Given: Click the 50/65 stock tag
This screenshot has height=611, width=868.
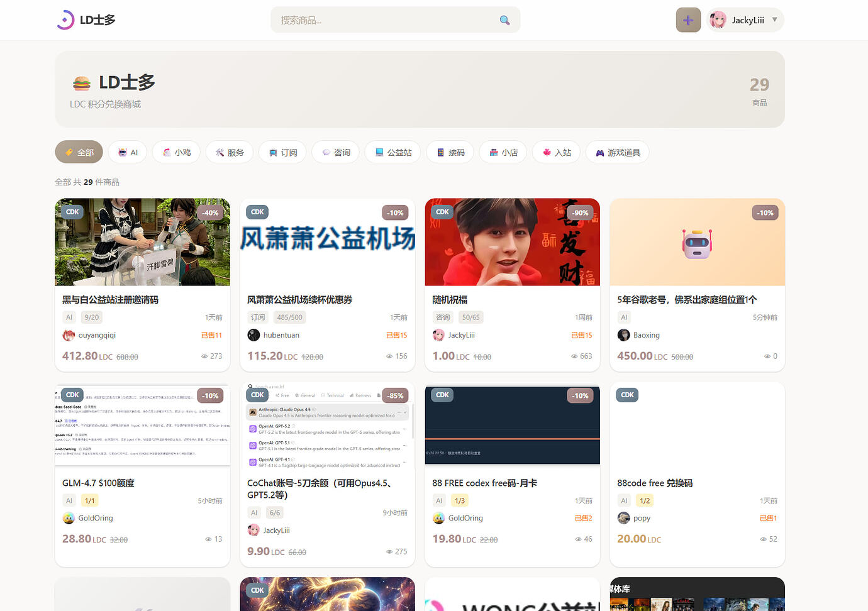Looking at the screenshot, I should tap(470, 317).
